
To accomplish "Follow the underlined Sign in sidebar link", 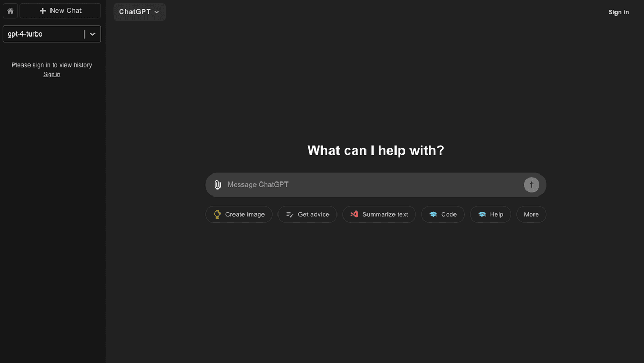I will [52, 74].
